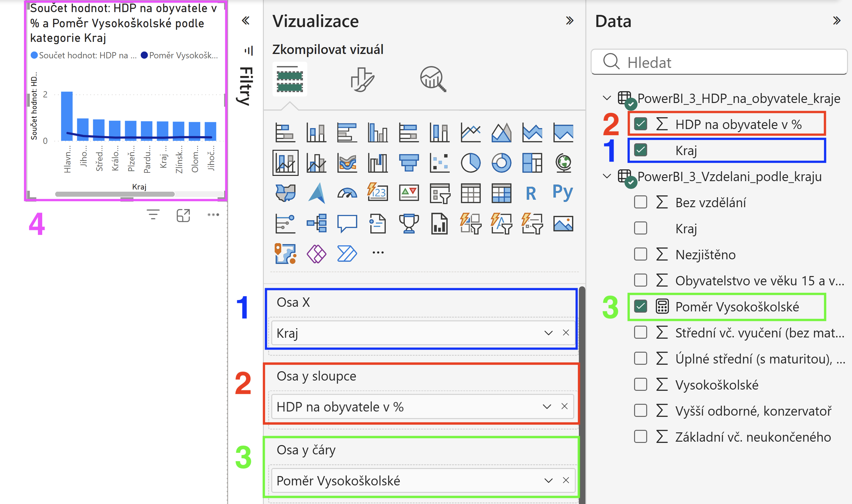852x504 pixels.
Task: Choose the filled map visual
Action: tap(286, 193)
